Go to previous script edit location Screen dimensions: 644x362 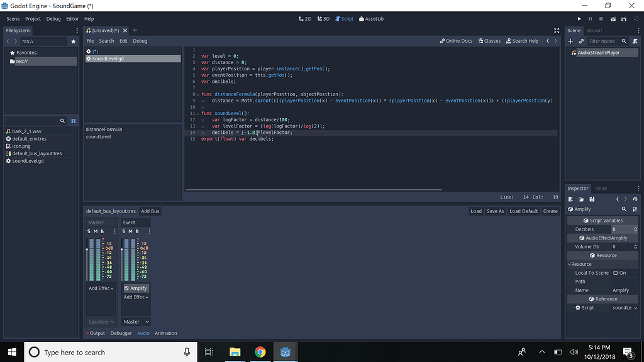point(548,41)
